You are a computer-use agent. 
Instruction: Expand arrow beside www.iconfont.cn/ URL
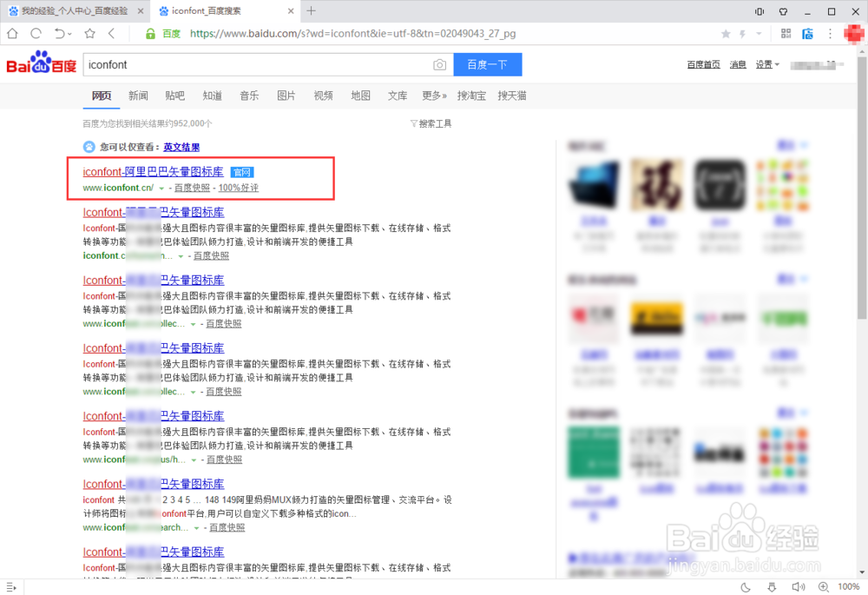161,188
